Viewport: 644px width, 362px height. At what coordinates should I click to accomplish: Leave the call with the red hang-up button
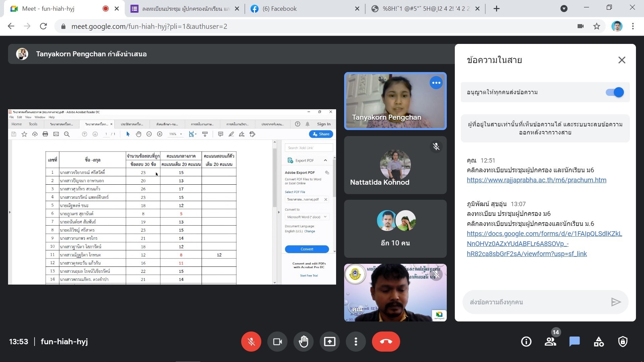point(386,342)
